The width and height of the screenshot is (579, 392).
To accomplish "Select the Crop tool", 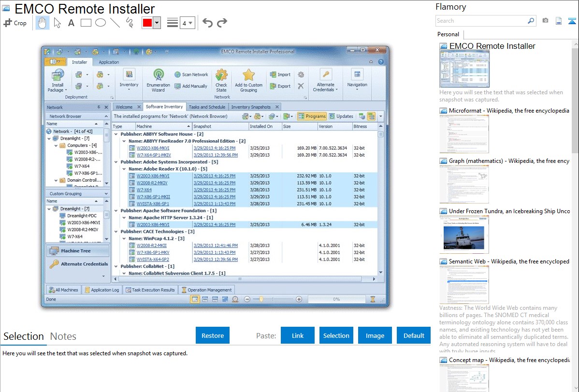I will pos(15,23).
